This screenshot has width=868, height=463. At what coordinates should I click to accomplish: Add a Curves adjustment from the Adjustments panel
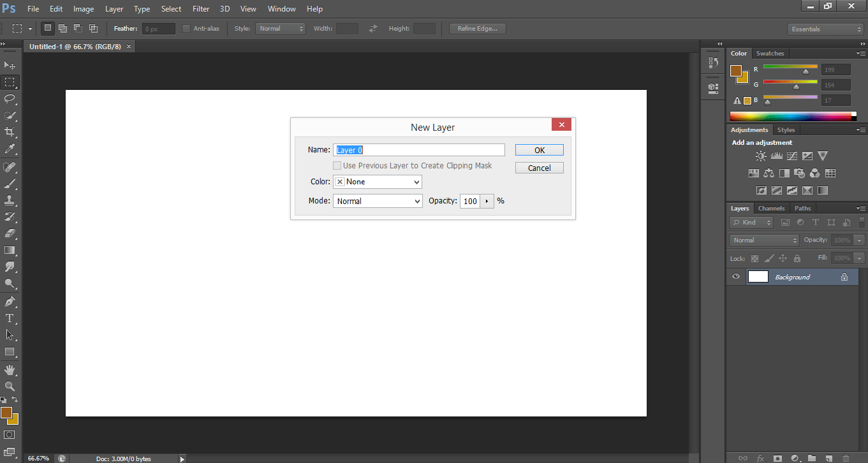791,156
